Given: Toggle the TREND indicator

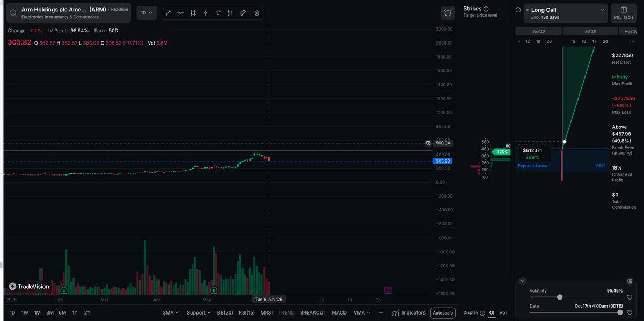Looking at the screenshot, I should click(x=287, y=313).
